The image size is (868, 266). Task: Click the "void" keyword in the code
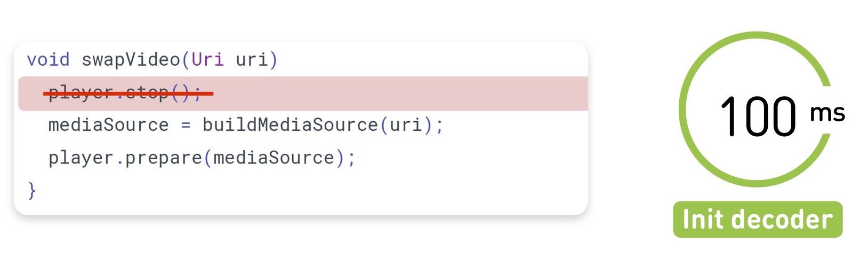coord(48,59)
